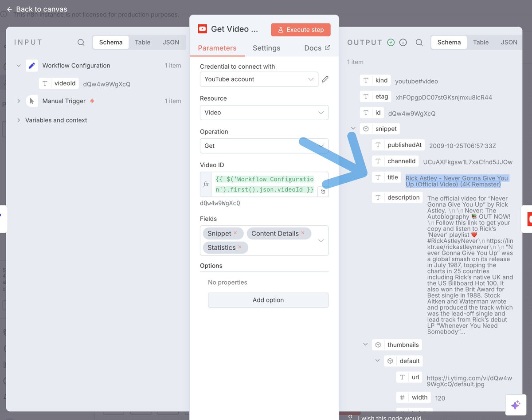Select input Schema view

click(x=111, y=43)
